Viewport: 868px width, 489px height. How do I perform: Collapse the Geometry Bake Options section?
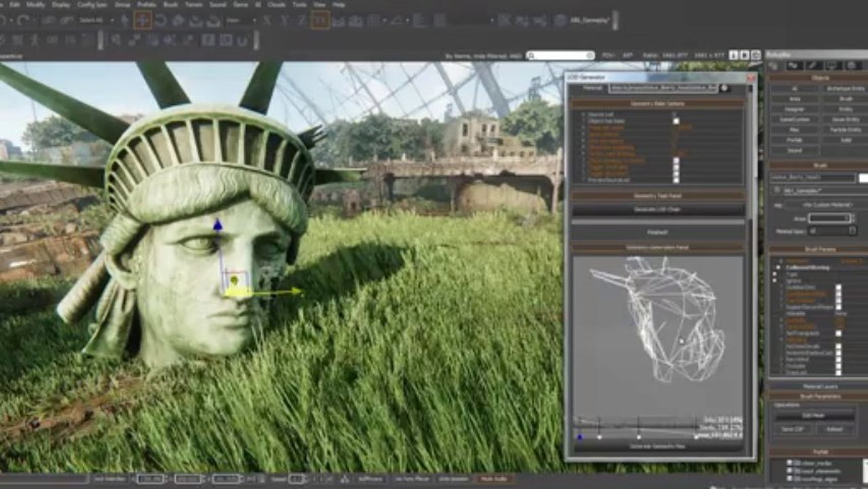(659, 104)
